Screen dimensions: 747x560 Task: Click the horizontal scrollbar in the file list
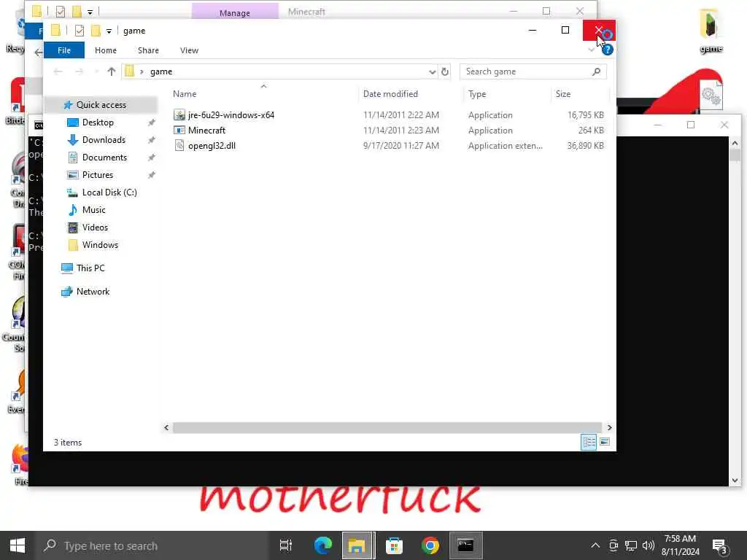click(387, 427)
